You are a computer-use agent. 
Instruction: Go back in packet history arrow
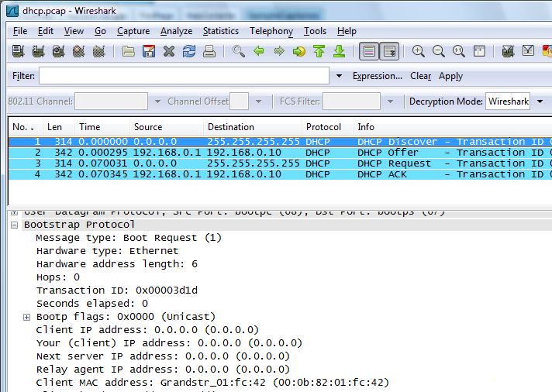pyautogui.click(x=259, y=51)
